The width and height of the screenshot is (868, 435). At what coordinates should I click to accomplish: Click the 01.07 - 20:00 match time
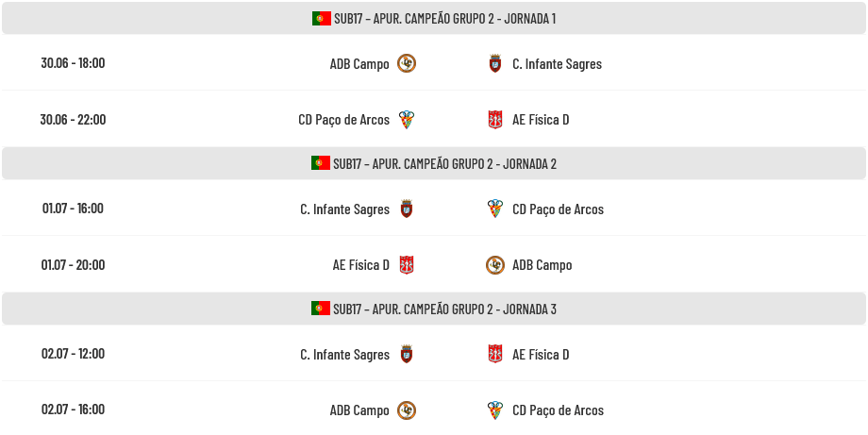click(x=73, y=264)
